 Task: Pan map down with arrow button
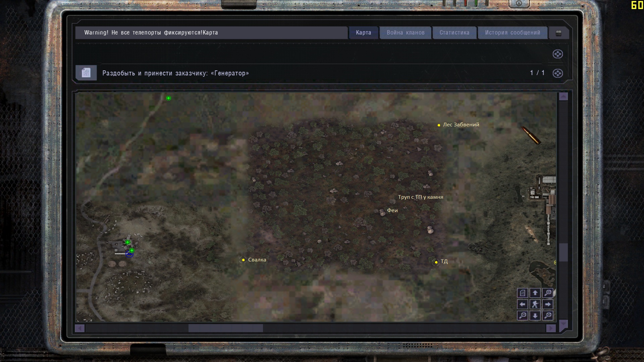pos(535,315)
